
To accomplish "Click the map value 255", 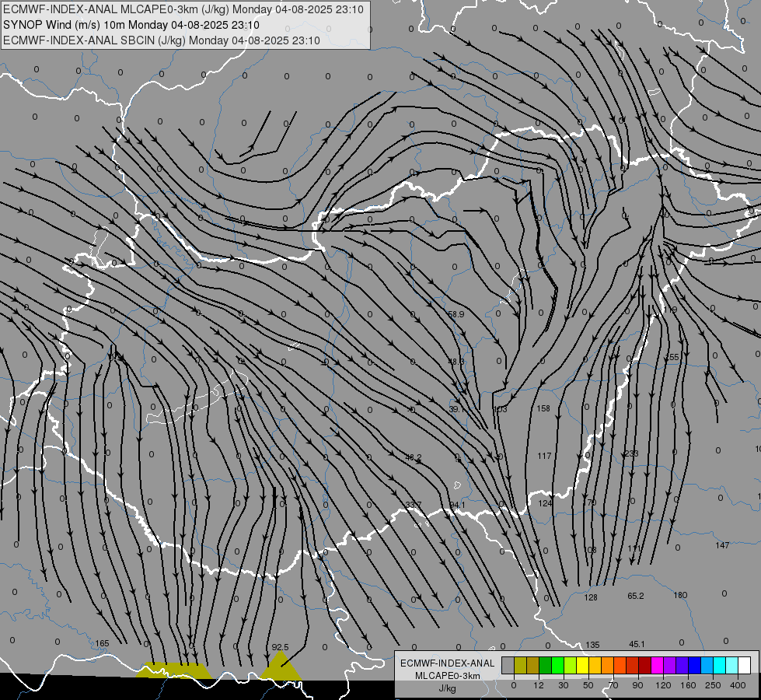I will (x=672, y=357).
